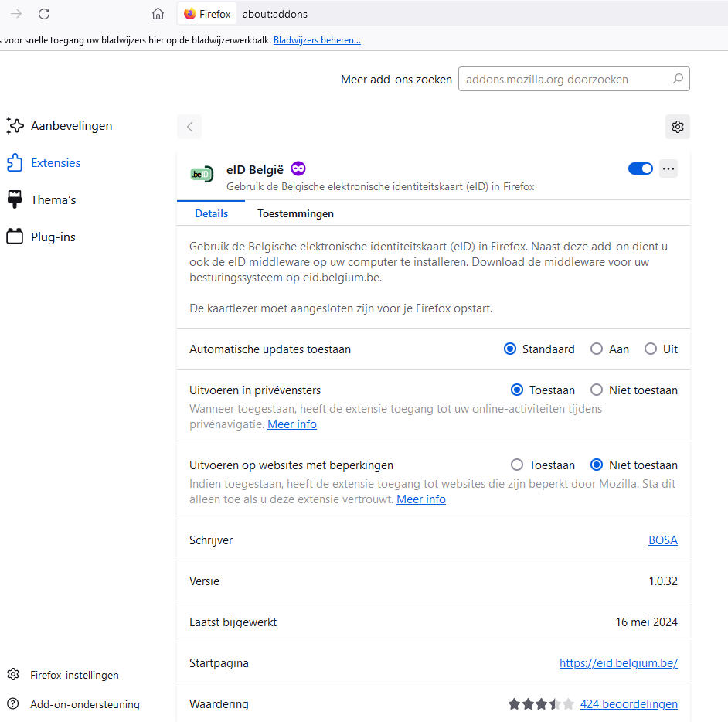Select Toestaan for websites with restrictions

[517, 465]
